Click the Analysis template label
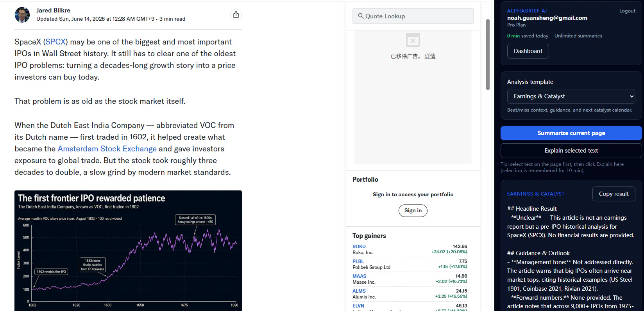This screenshot has width=644, height=311. [x=530, y=82]
